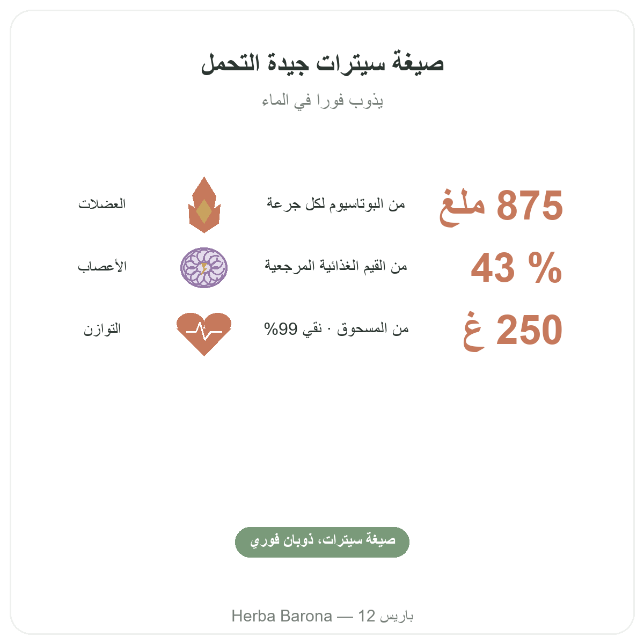Click the 'العضلات' label
The height and width of the screenshot is (644, 644).
click(102, 204)
